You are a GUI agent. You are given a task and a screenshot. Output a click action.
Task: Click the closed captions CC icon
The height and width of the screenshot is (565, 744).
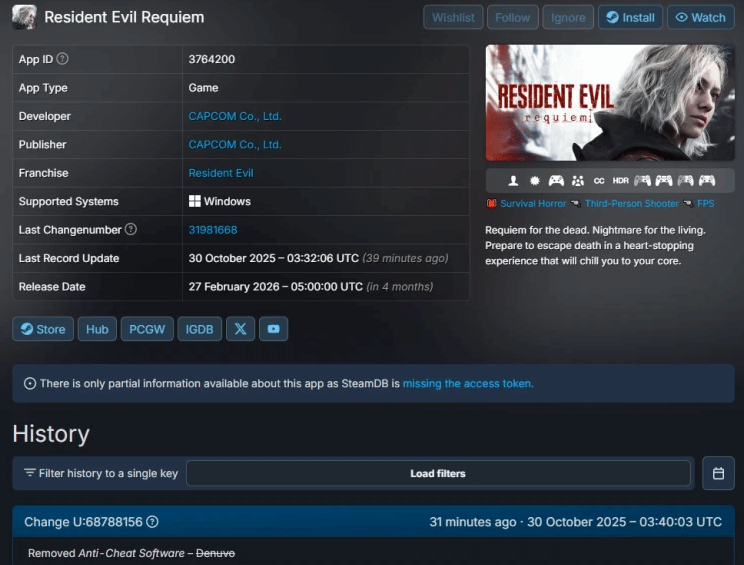coord(599,181)
